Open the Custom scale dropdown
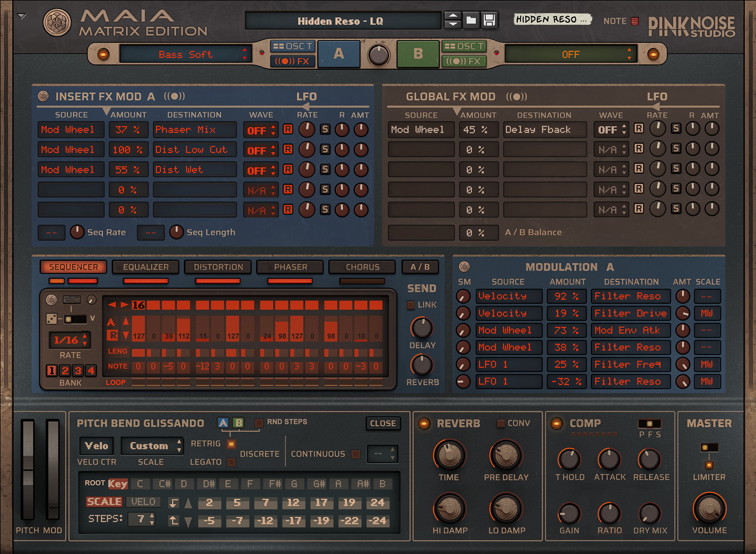The image size is (756, 554). [x=153, y=446]
